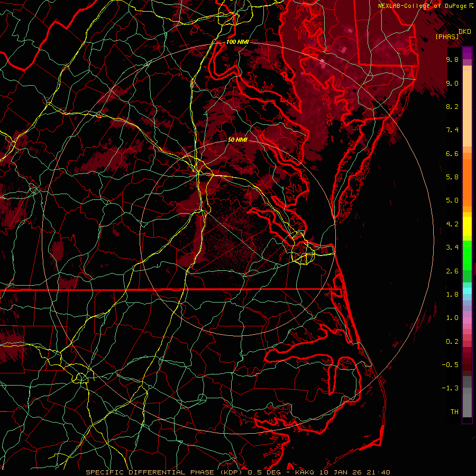
Task: Click the -0.5 color scale value
Action: point(450,365)
